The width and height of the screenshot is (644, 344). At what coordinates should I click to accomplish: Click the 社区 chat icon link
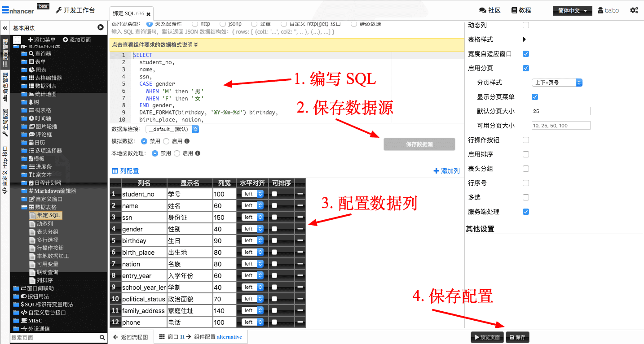point(490,10)
